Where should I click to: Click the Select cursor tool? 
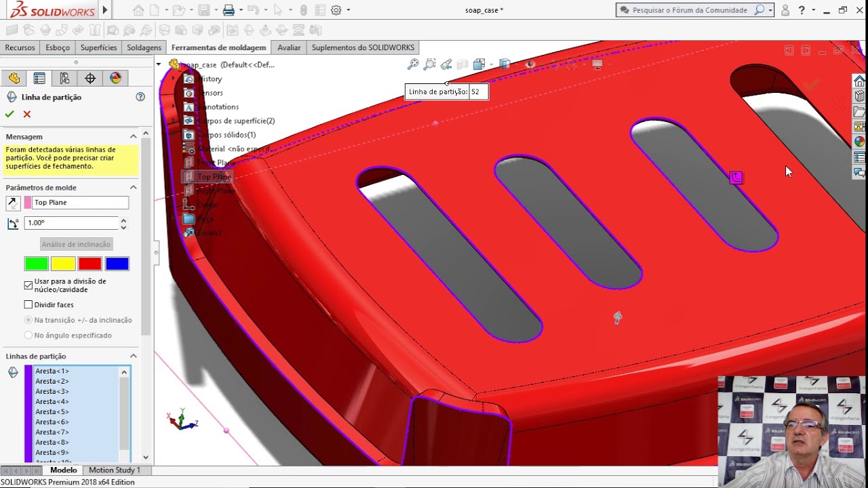click(277, 10)
